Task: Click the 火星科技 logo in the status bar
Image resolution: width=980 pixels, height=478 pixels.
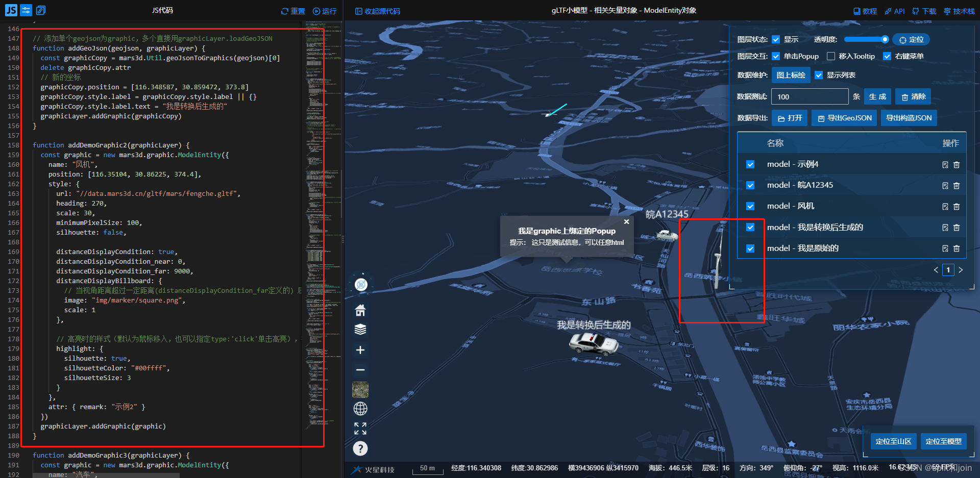Action: pos(374,469)
